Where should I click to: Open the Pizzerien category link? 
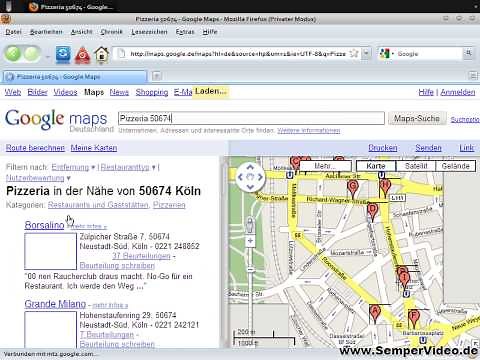point(169,205)
